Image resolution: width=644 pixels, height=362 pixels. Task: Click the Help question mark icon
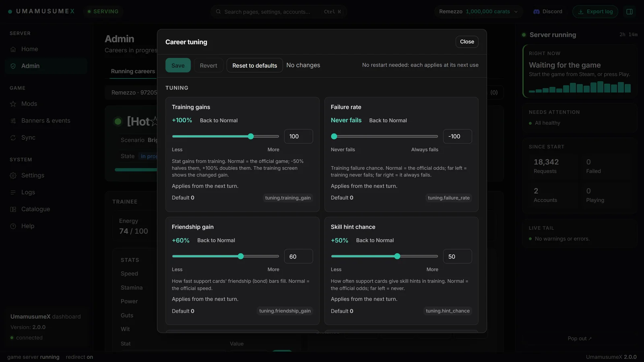pyautogui.click(x=13, y=226)
